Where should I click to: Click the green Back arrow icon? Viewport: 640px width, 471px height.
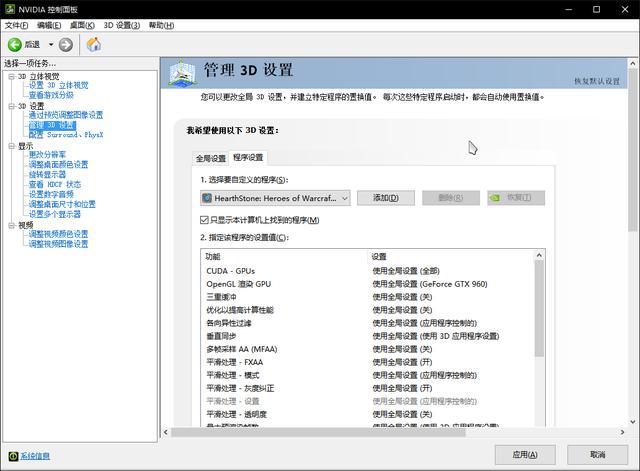15,44
